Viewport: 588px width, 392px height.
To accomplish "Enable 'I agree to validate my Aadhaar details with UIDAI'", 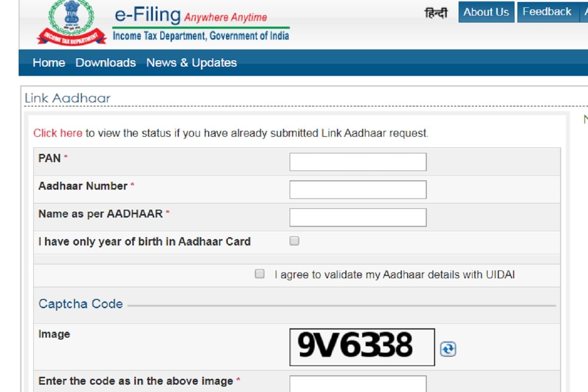I will 258,274.
